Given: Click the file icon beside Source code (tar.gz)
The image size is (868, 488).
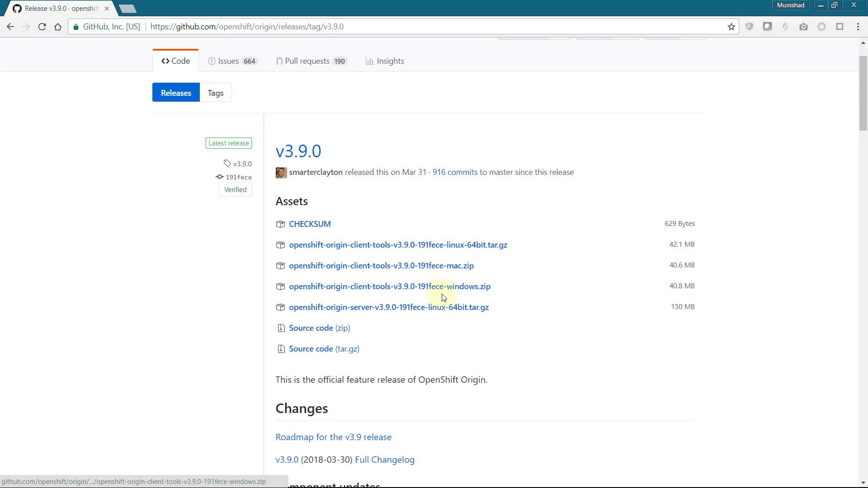Looking at the screenshot, I should pyautogui.click(x=281, y=349).
